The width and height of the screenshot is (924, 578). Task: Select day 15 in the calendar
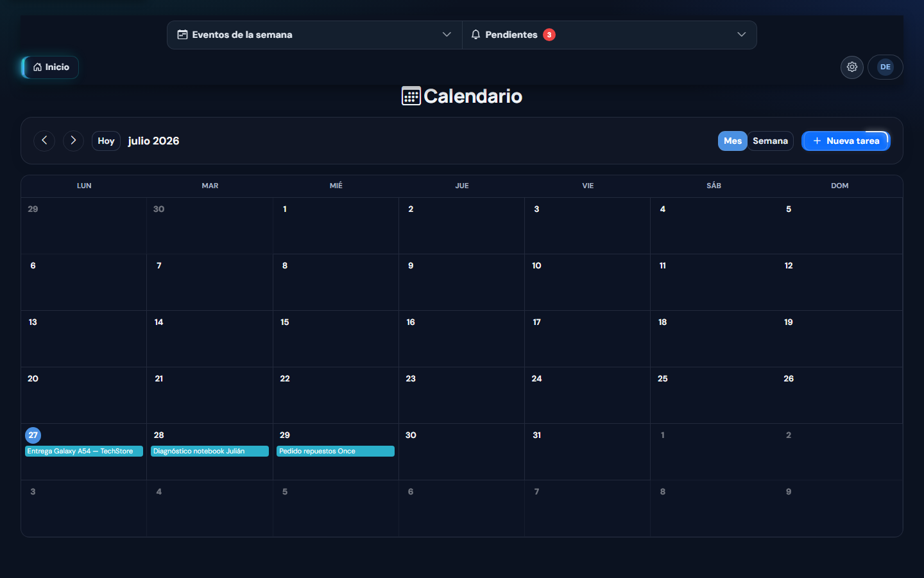[x=285, y=322]
